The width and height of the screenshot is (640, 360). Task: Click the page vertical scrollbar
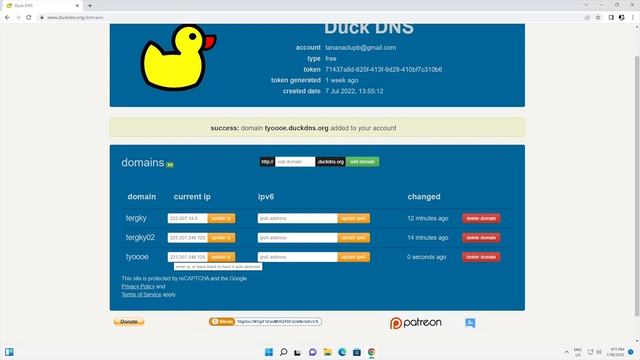coord(637,186)
